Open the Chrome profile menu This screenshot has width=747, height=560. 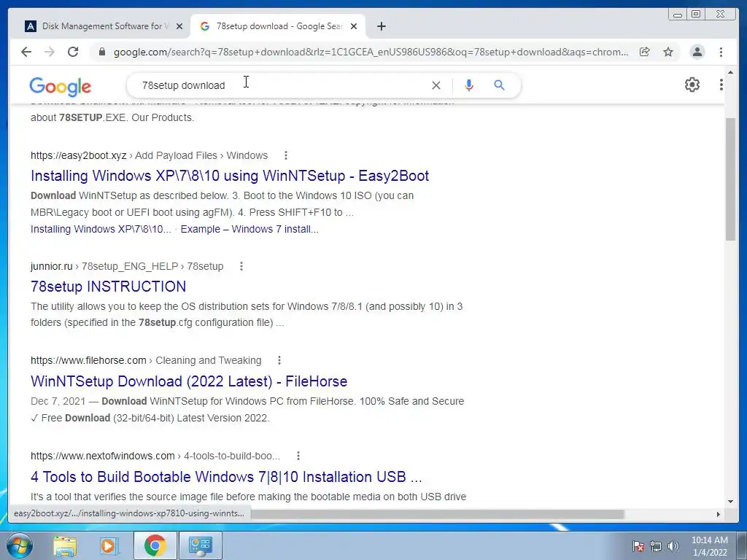point(697,52)
